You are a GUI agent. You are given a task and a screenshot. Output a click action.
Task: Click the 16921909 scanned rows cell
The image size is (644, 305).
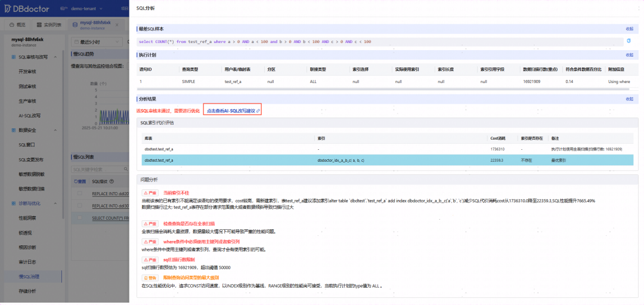click(x=531, y=81)
